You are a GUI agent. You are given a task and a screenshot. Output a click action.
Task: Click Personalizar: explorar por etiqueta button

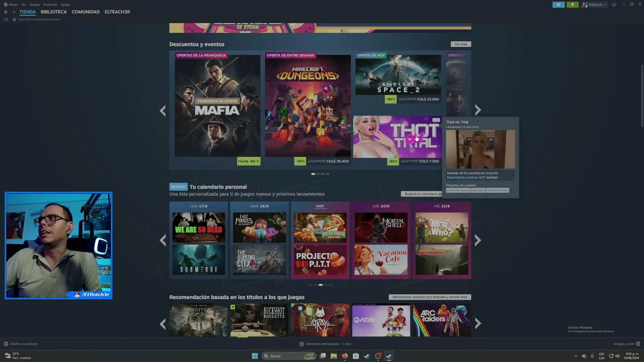point(430,297)
